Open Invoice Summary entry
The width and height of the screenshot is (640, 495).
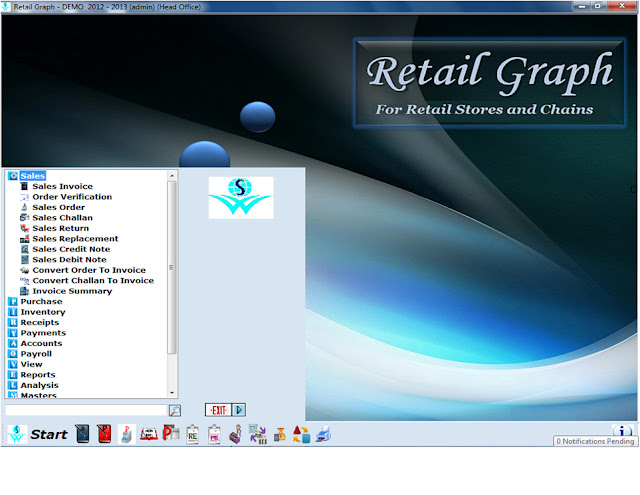[x=72, y=291]
